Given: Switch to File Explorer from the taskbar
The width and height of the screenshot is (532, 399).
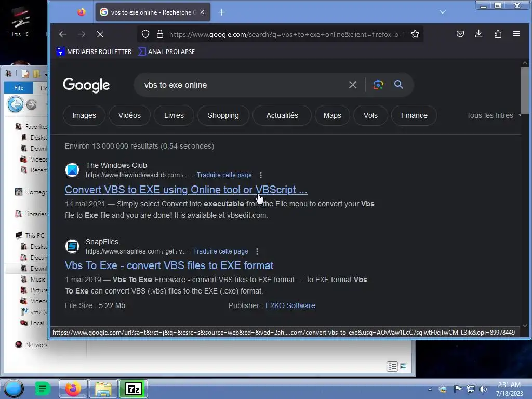Looking at the screenshot, I should [103, 389].
